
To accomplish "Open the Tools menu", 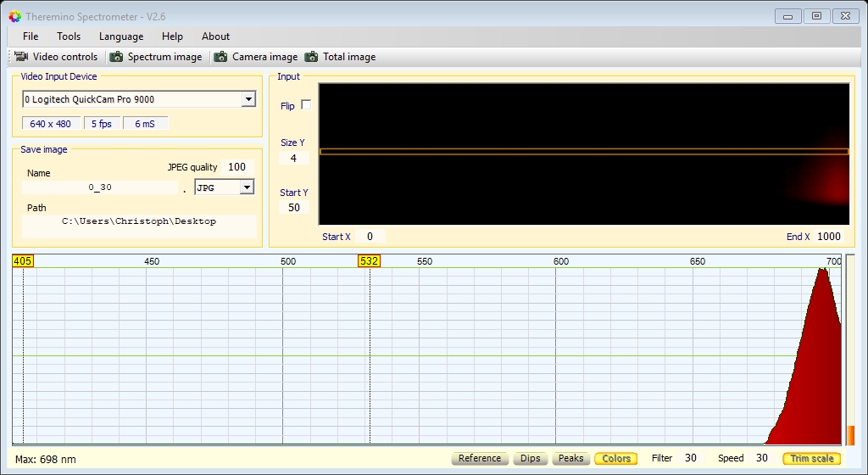I will click(69, 36).
